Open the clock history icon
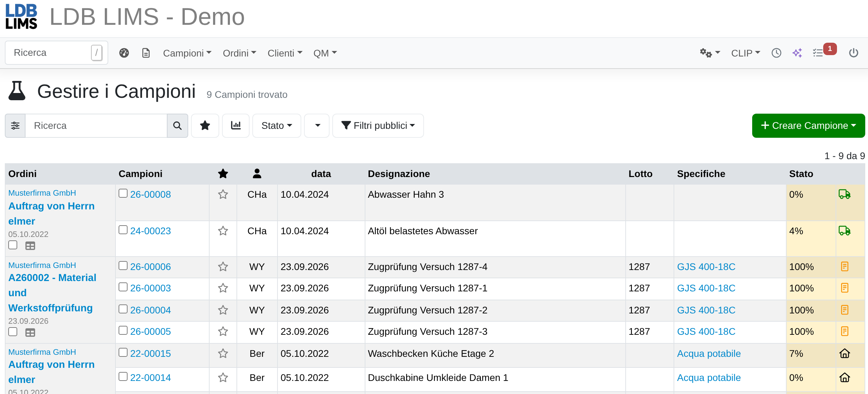This screenshot has width=868, height=394. point(776,53)
